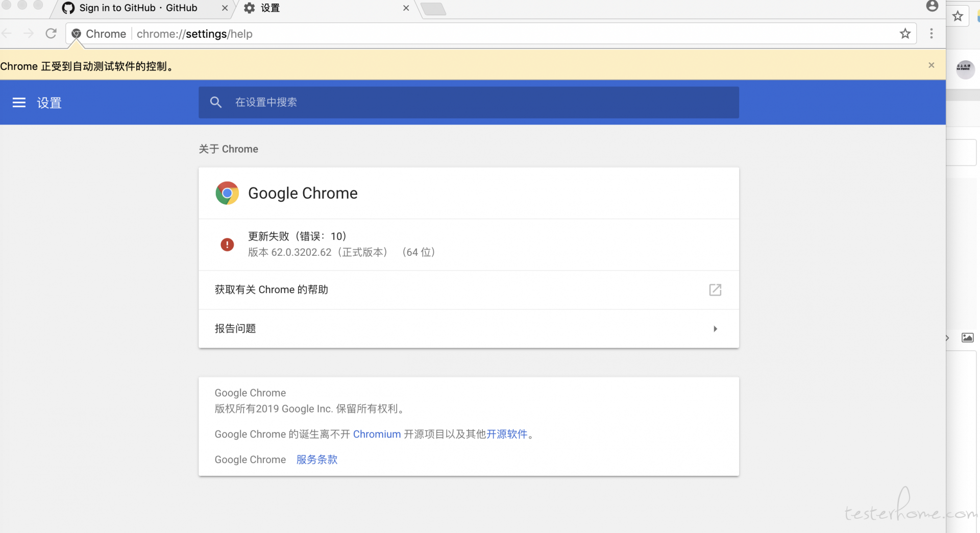This screenshot has width=980, height=533.
Task: Click the 关于 Chrome heading
Action: coord(228,149)
